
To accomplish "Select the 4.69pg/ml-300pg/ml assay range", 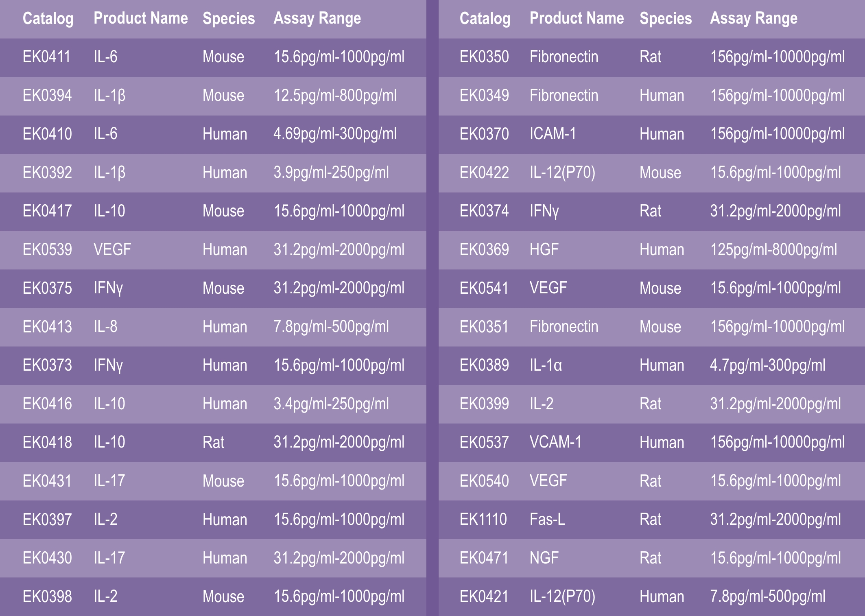I will tap(335, 135).
